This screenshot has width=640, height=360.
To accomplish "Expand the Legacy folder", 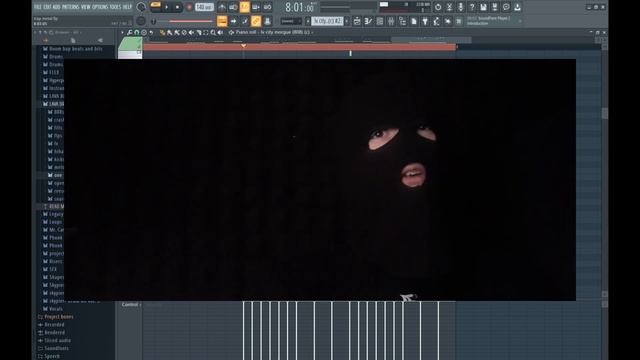I will tap(53, 214).
